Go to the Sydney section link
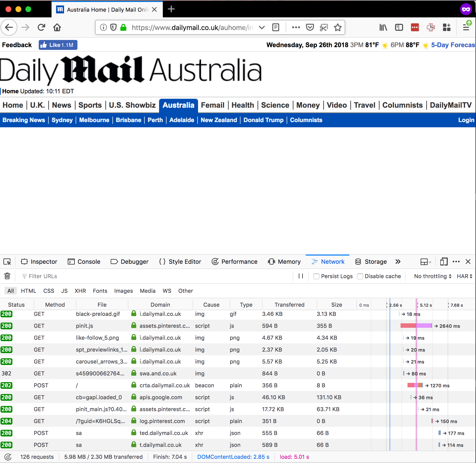Image resolution: width=476 pixels, height=463 pixels. click(62, 120)
